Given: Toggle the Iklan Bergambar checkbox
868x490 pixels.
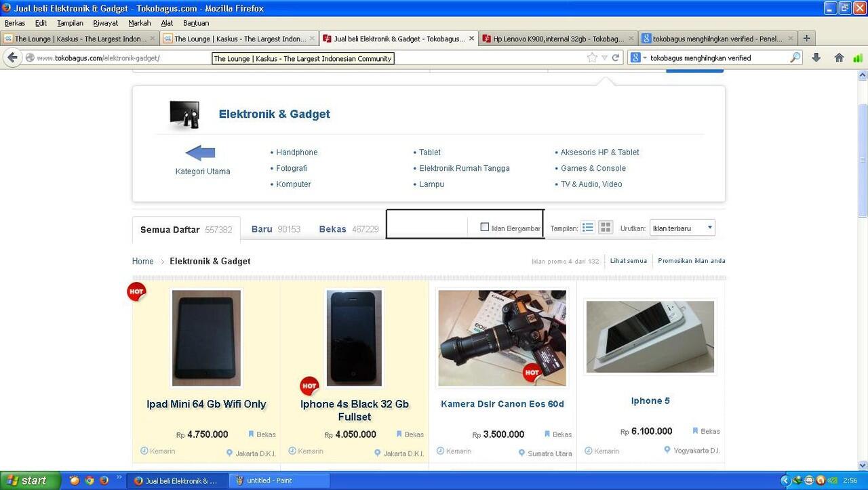Looking at the screenshot, I should (484, 227).
